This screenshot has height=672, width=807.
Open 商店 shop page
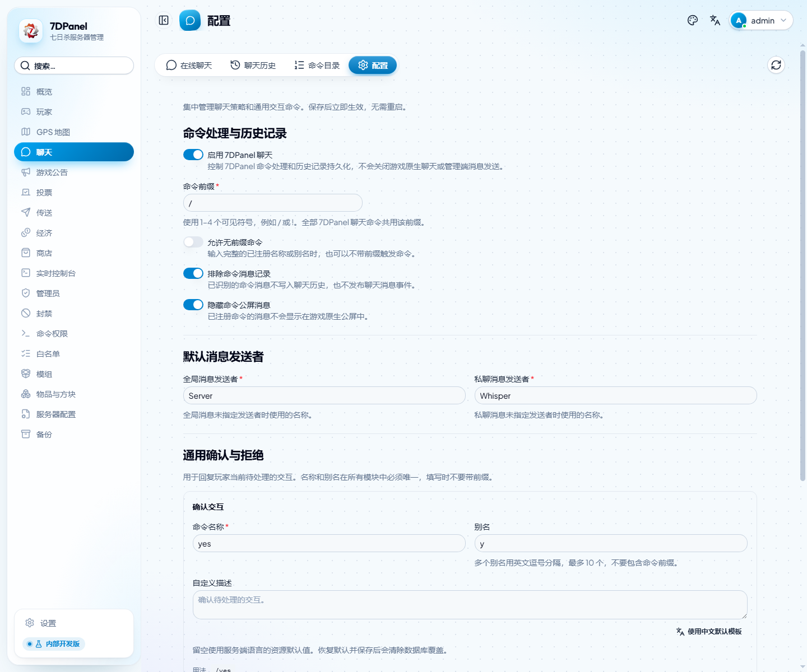pyautogui.click(x=74, y=253)
